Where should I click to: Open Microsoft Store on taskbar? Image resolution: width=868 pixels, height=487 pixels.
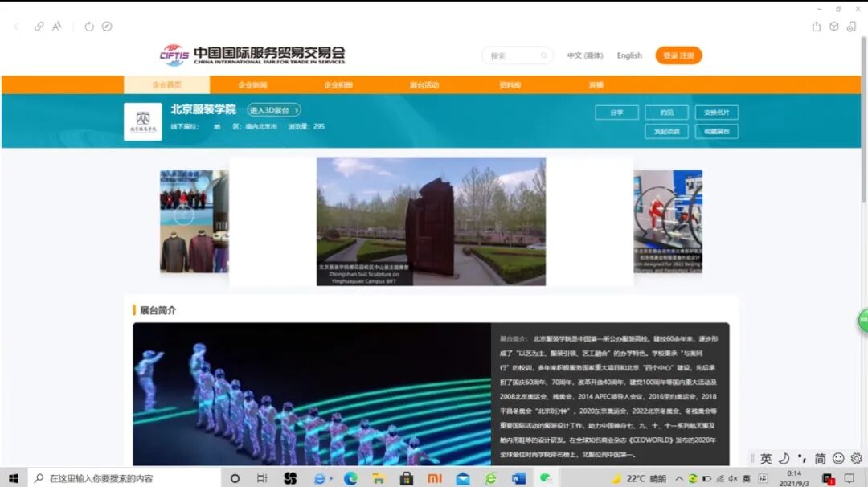407,478
